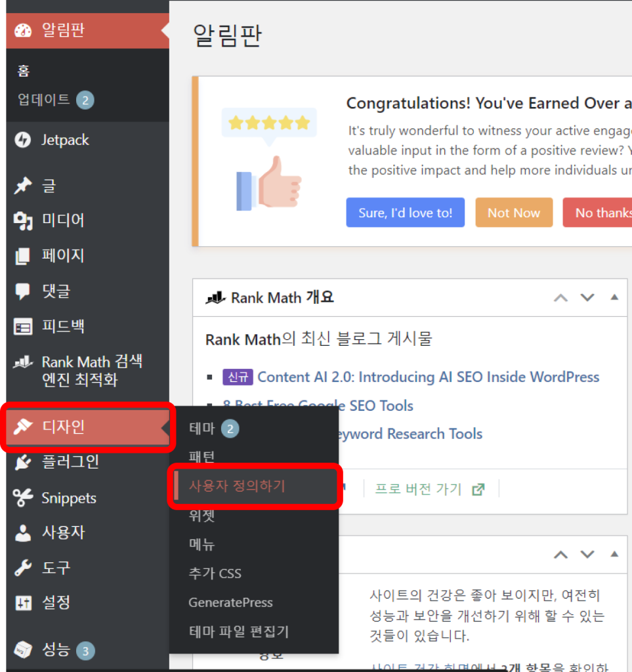Click the theme count badge next to 테마
Viewport: 632px width, 672px height.
point(230,429)
